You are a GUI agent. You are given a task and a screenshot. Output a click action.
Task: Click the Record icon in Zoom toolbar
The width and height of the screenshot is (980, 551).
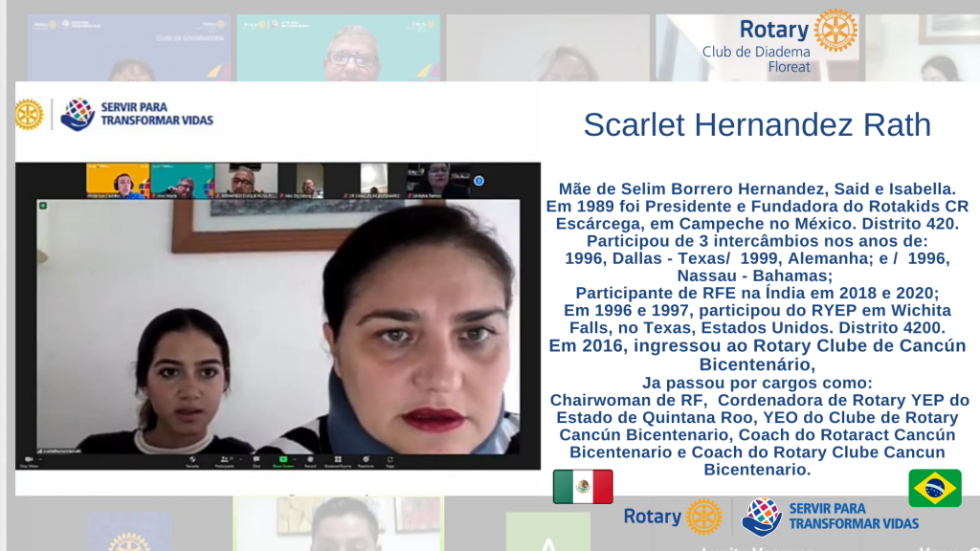pos(310,458)
